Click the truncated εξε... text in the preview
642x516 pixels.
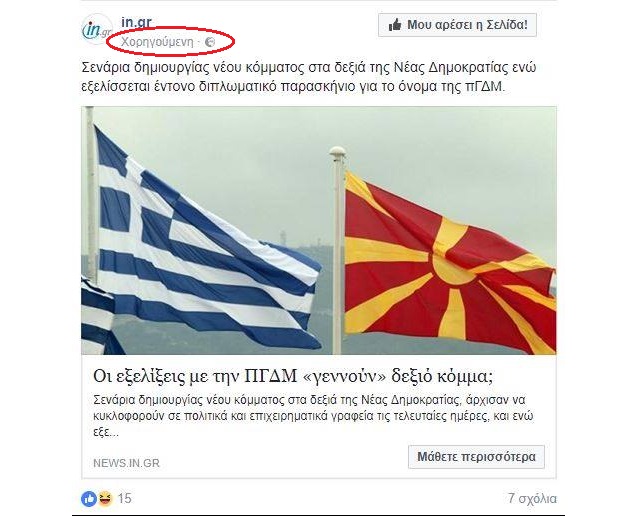[x=106, y=432]
